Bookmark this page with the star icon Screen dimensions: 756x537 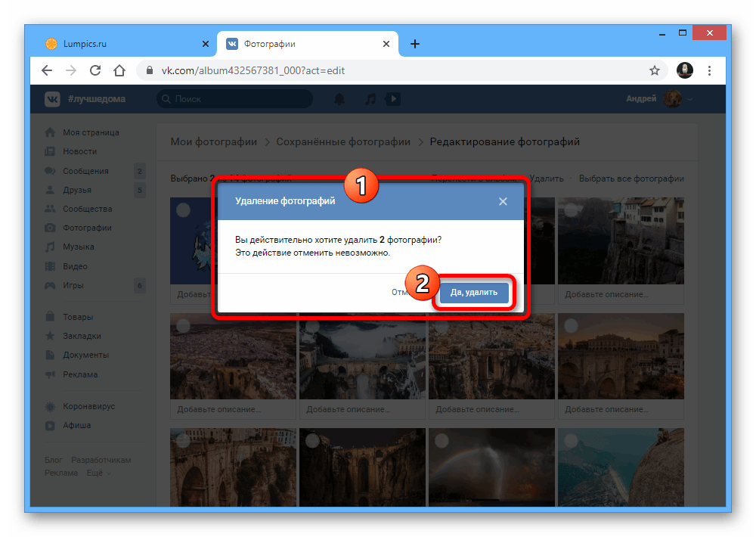click(654, 70)
